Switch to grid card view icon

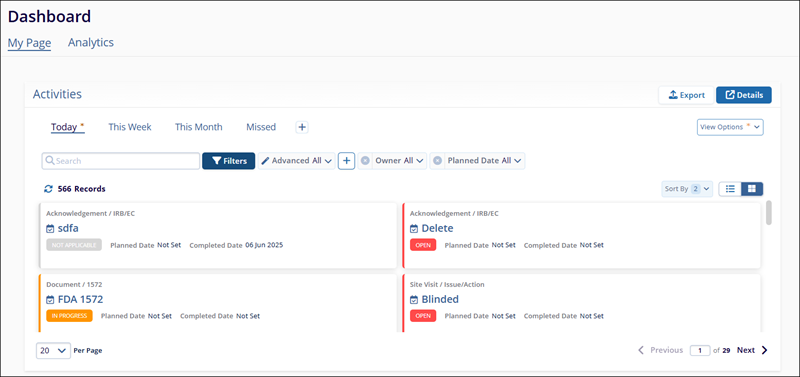752,189
